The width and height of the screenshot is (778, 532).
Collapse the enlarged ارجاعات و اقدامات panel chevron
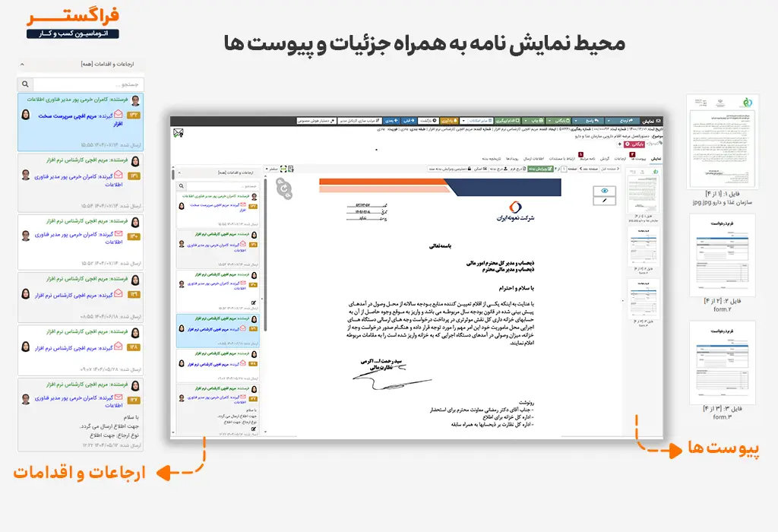pos(22,64)
